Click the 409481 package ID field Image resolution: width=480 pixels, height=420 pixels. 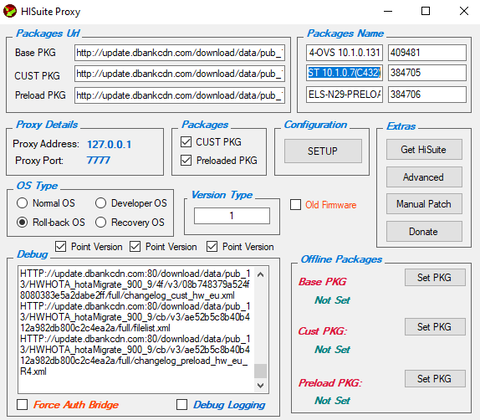(x=427, y=53)
